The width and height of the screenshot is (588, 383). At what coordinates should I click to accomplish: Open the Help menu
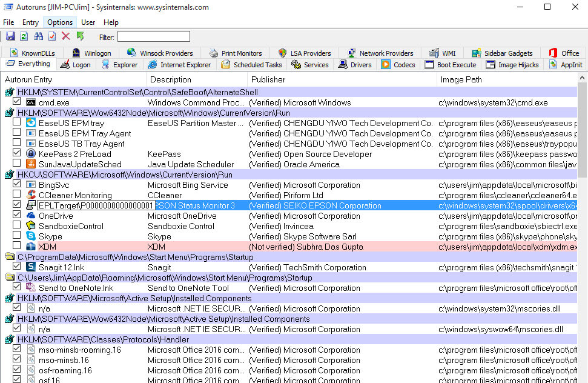111,22
